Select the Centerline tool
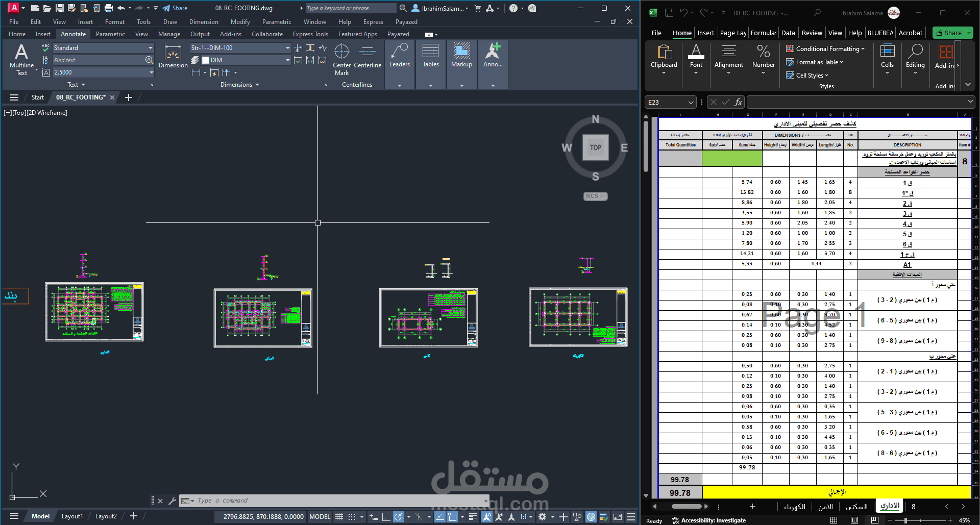 pos(367,56)
